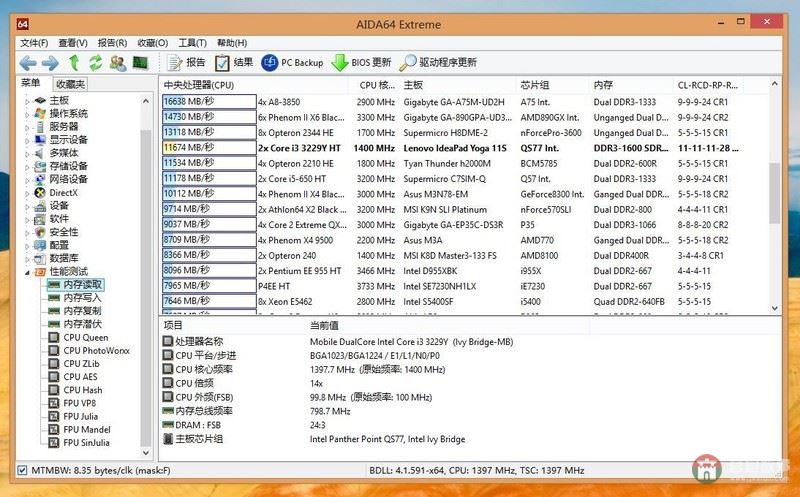800x497 pixels.
Task: Click the green monitor graph toolbar icon
Action: (140, 63)
